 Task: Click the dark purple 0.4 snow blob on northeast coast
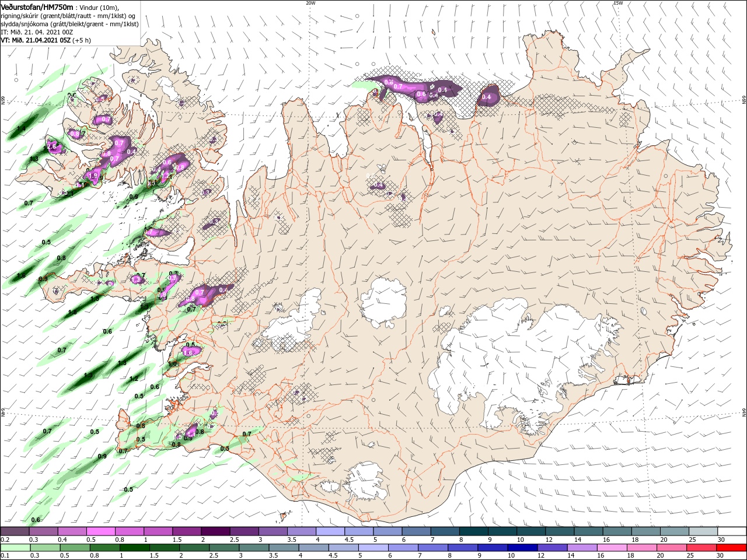[x=487, y=96]
